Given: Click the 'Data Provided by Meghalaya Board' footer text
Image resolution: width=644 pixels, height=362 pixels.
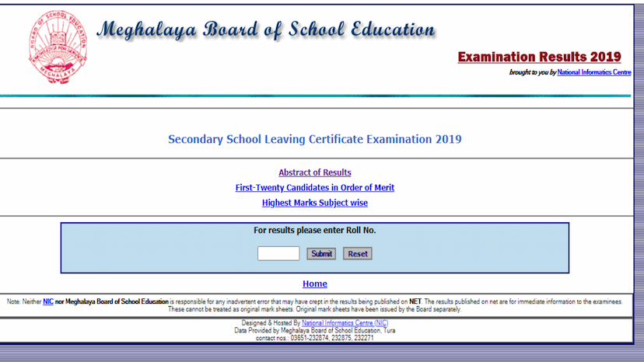Looking at the screenshot, I should [314, 330].
